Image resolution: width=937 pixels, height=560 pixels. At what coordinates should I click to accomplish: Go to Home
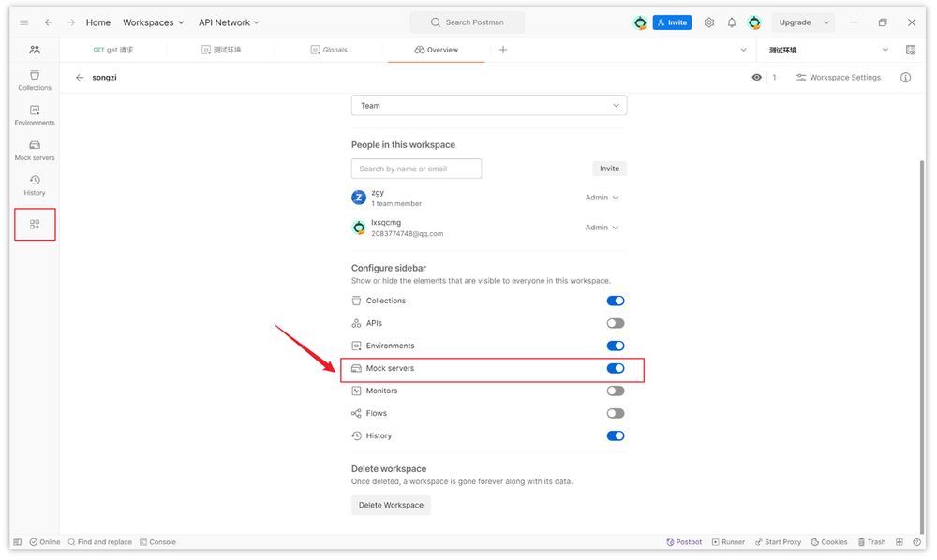(x=98, y=22)
